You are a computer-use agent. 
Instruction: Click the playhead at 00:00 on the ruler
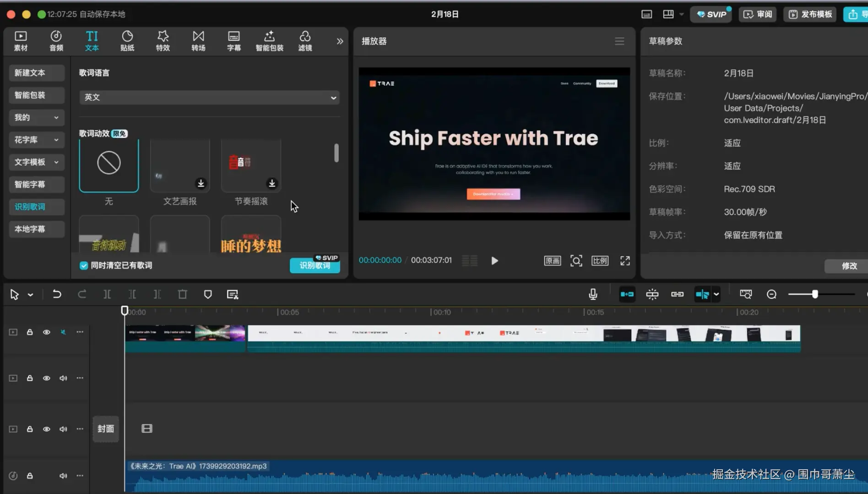pos(125,311)
